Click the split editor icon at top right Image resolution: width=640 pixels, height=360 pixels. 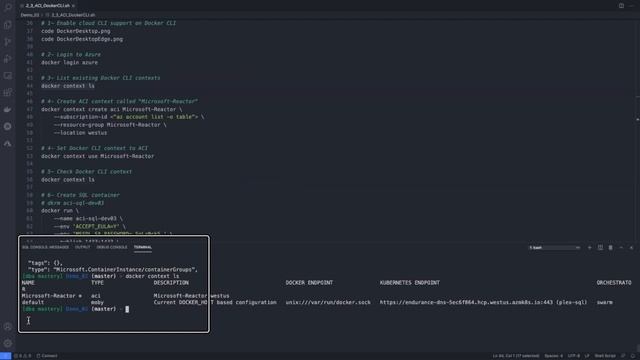[x=621, y=6]
